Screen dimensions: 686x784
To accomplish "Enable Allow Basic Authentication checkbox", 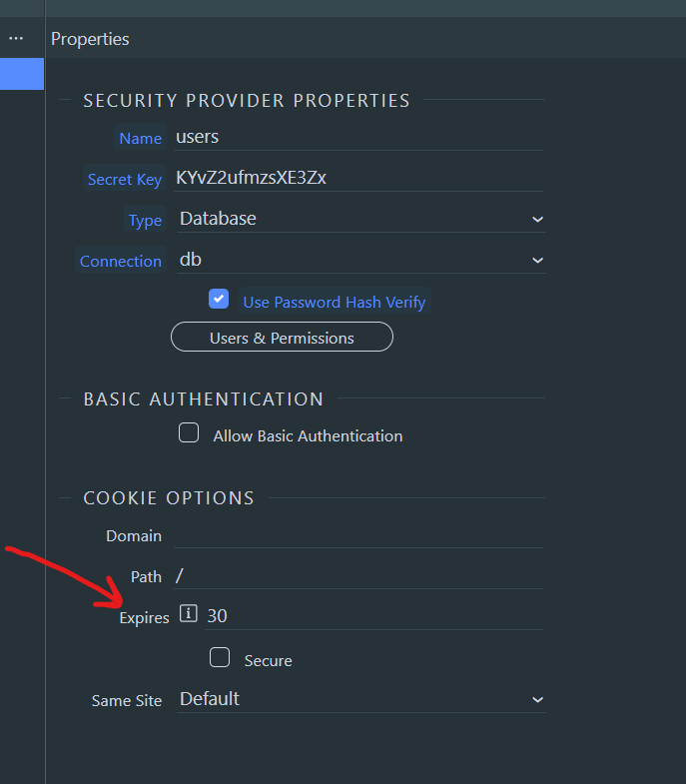I will tap(189, 432).
